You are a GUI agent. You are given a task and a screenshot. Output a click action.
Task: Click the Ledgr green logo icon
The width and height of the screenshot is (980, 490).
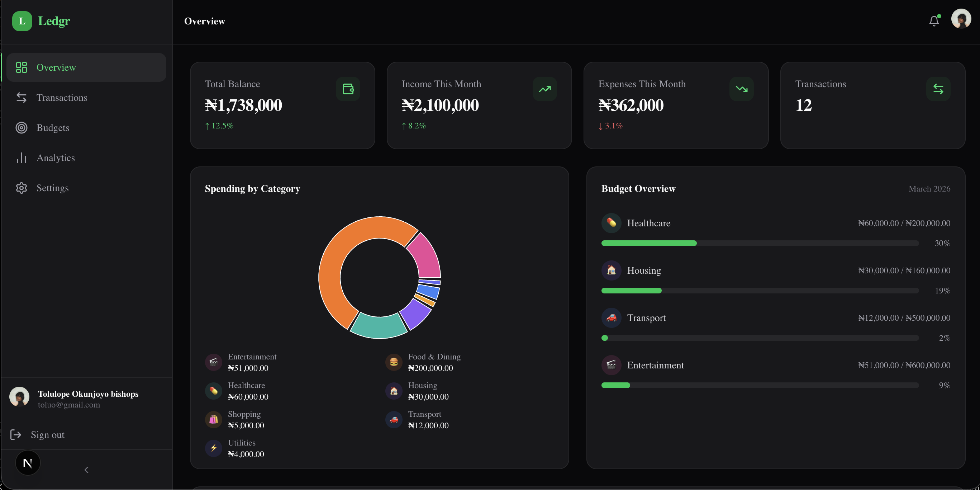22,21
